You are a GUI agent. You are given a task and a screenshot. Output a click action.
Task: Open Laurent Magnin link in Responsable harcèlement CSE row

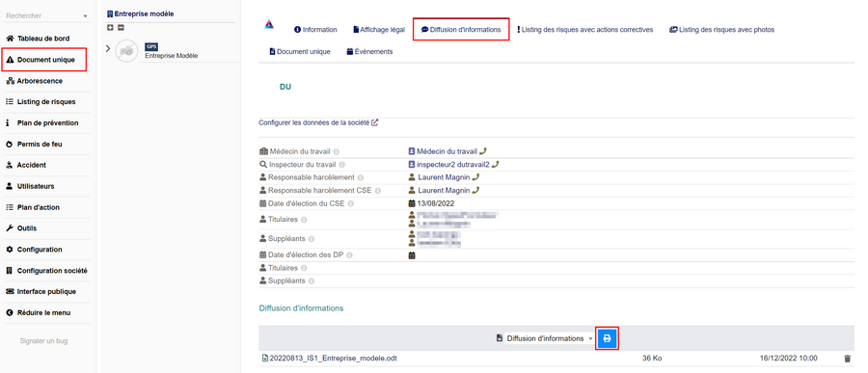pyautogui.click(x=444, y=191)
